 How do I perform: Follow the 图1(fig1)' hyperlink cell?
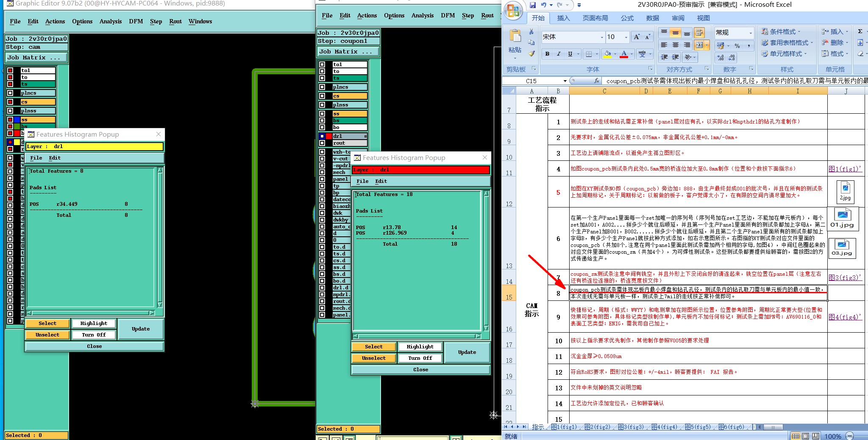(x=845, y=169)
